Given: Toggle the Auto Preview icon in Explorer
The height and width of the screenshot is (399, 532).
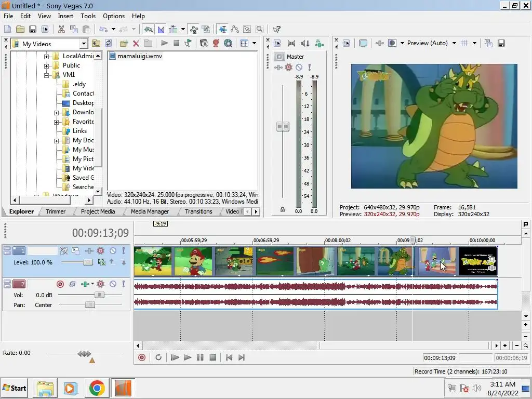Looking at the screenshot, I should click(x=188, y=43).
